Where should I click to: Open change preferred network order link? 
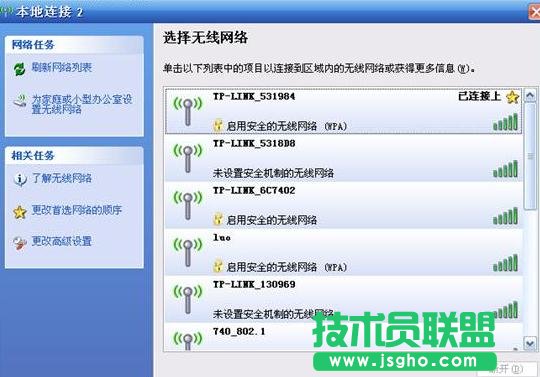(77, 210)
